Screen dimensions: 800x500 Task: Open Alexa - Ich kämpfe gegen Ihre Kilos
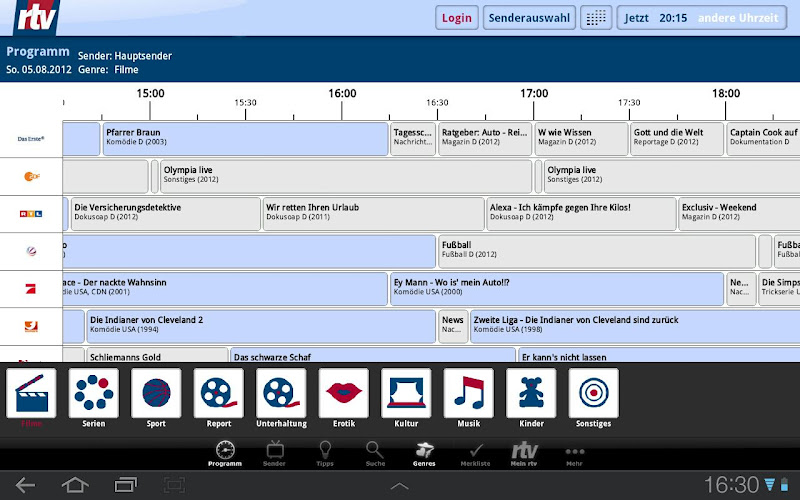(x=582, y=214)
